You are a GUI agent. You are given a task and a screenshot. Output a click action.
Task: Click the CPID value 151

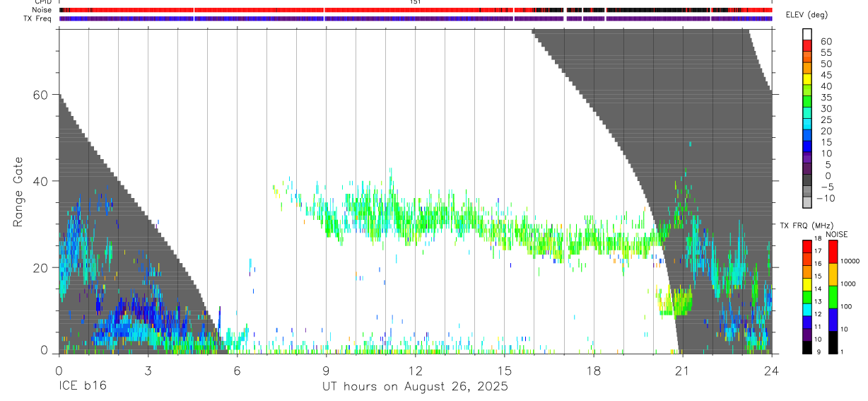click(x=416, y=2)
